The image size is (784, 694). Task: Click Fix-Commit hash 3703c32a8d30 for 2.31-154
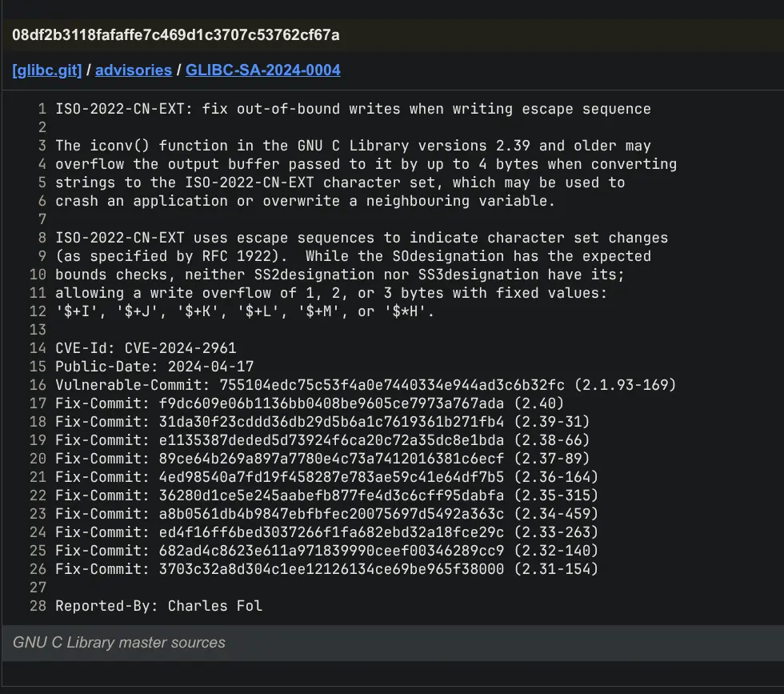pos(330,569)
